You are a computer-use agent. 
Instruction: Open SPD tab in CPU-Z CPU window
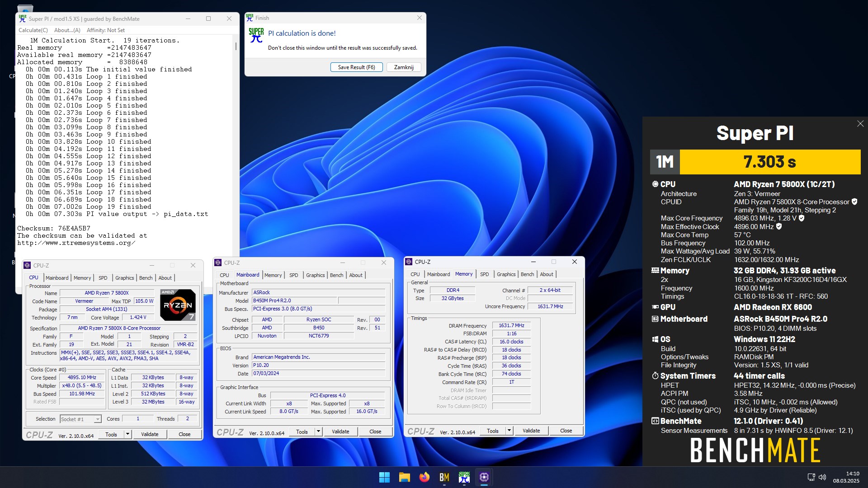(x=103, y=278)
